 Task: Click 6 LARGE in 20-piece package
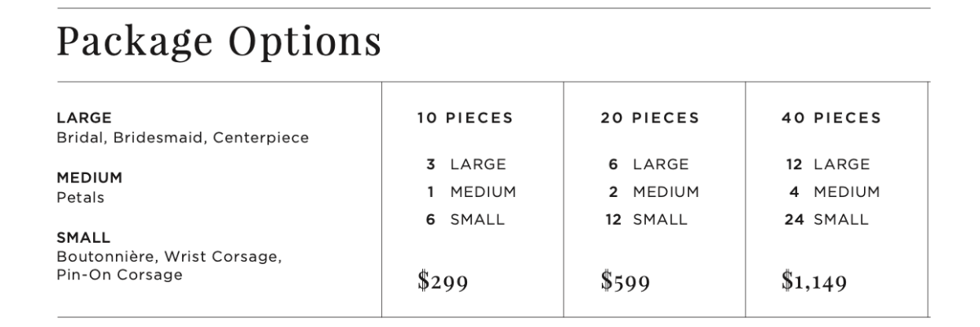(648, 165)
